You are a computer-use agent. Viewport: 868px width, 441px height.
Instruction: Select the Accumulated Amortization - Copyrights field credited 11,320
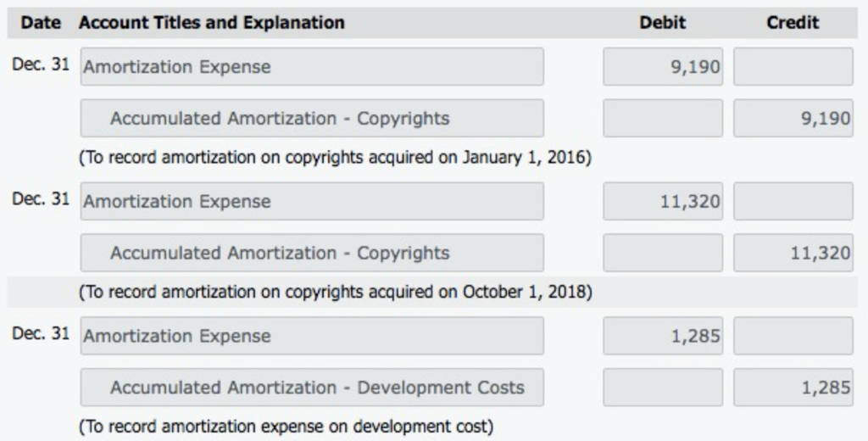point(312,253)
